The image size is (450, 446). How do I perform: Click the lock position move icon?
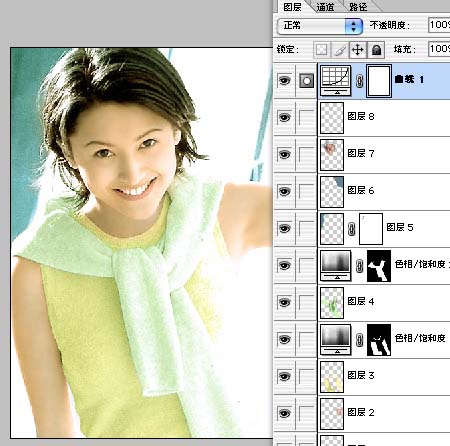[x=358, y=50]
